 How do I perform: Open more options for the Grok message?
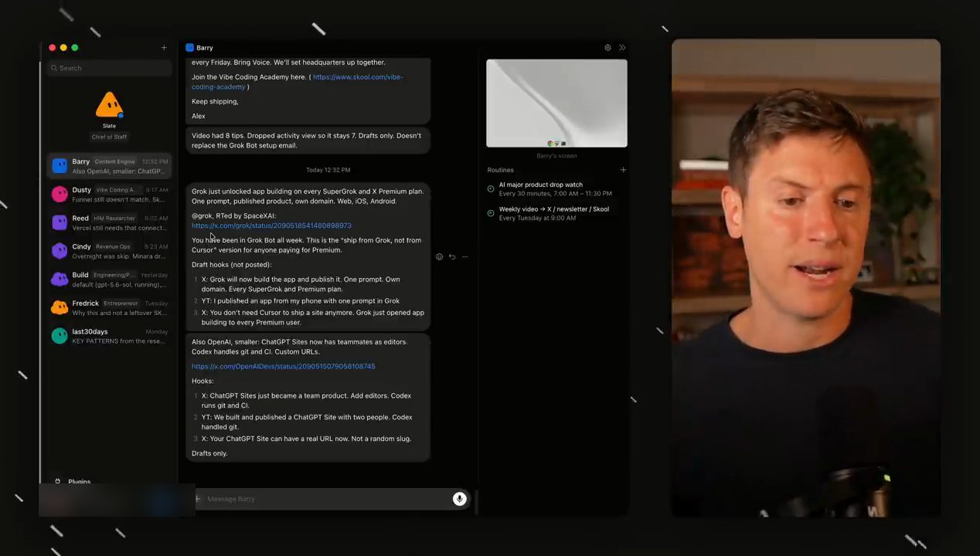(x=464, y=256)
